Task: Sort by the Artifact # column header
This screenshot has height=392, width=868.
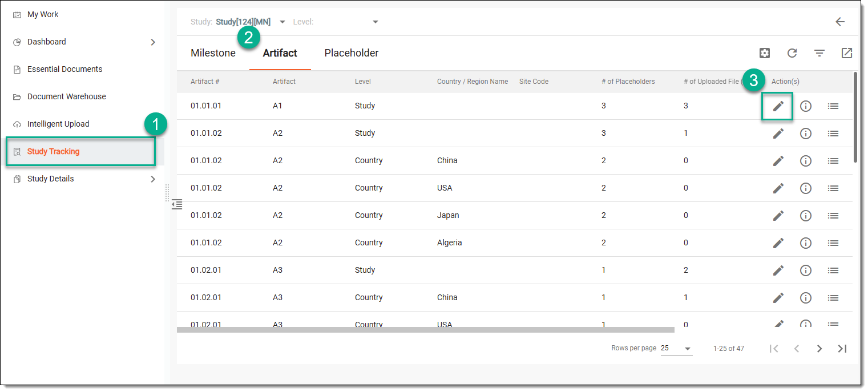Action: (x=205, y=82)
